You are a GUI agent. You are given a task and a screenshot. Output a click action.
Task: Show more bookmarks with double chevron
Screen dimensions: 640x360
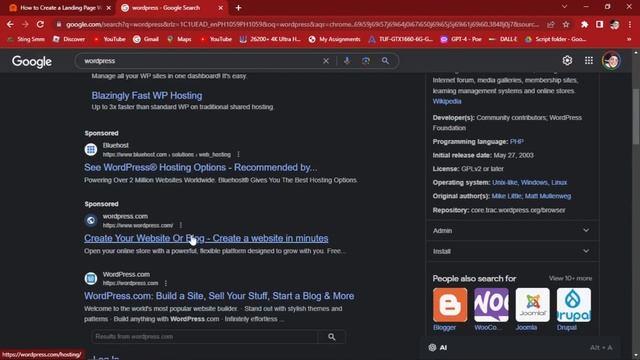point(629,39)
